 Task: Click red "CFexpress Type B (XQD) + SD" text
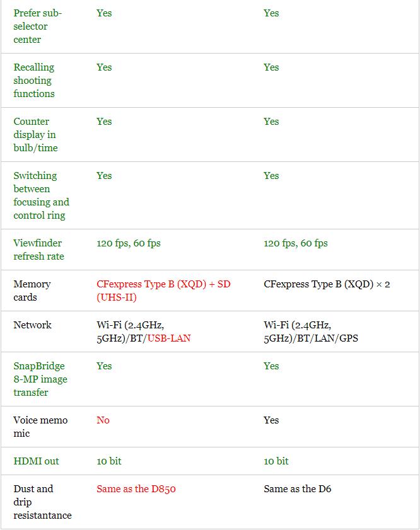163,284
